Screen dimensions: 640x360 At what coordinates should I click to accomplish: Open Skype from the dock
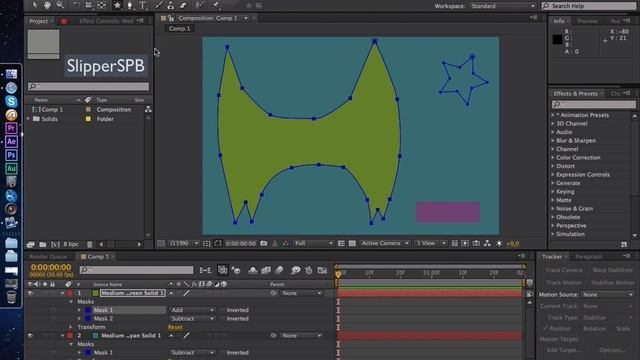[x=11, y=101]
